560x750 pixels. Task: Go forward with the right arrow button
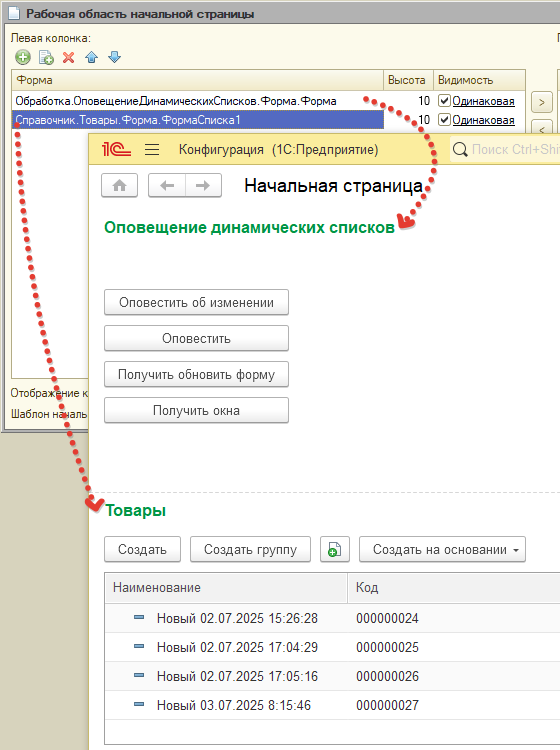coord(203,186)
